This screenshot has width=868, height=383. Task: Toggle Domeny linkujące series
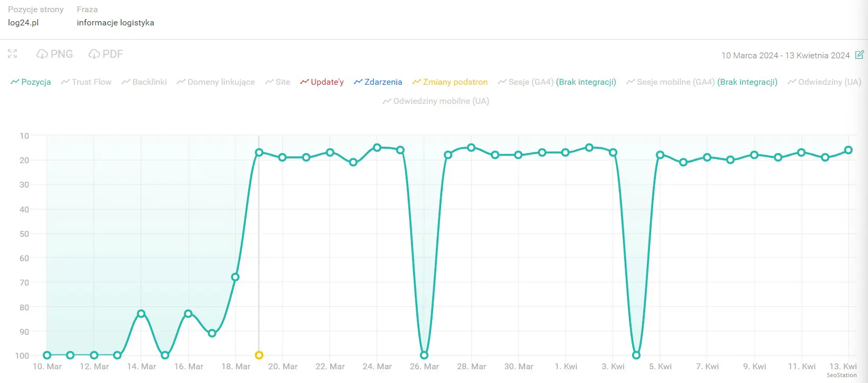point(216,82)
